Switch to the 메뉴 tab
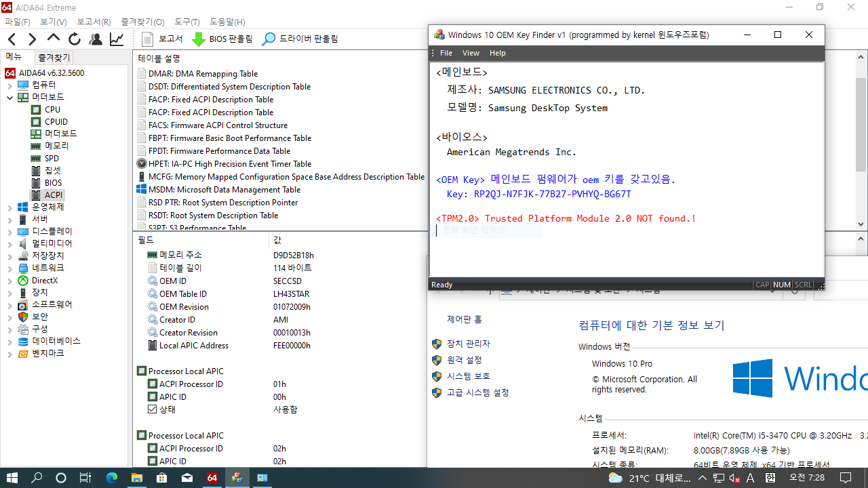 point(14,58)
